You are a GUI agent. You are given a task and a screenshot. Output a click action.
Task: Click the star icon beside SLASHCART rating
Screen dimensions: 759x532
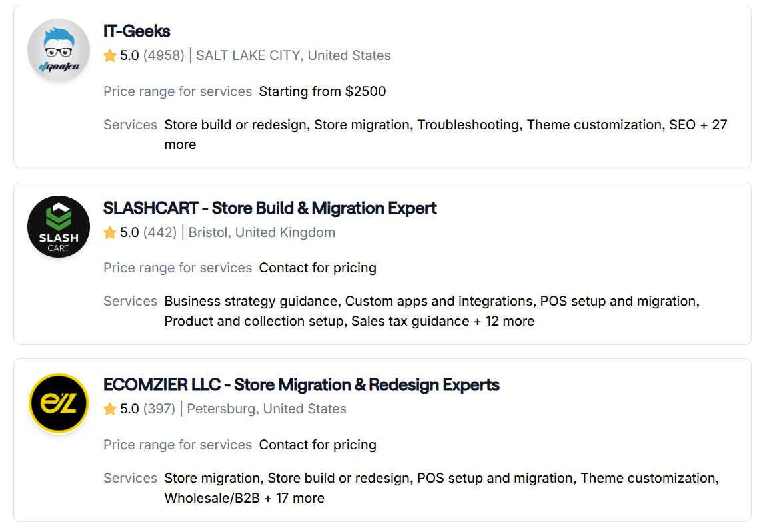(x=110, y=232)
